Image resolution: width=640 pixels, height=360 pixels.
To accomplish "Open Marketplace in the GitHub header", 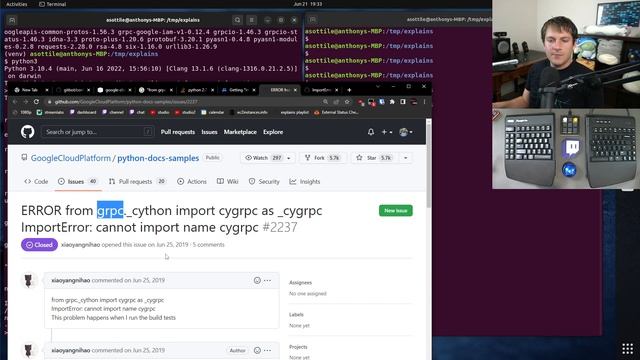I will point(240,132).
